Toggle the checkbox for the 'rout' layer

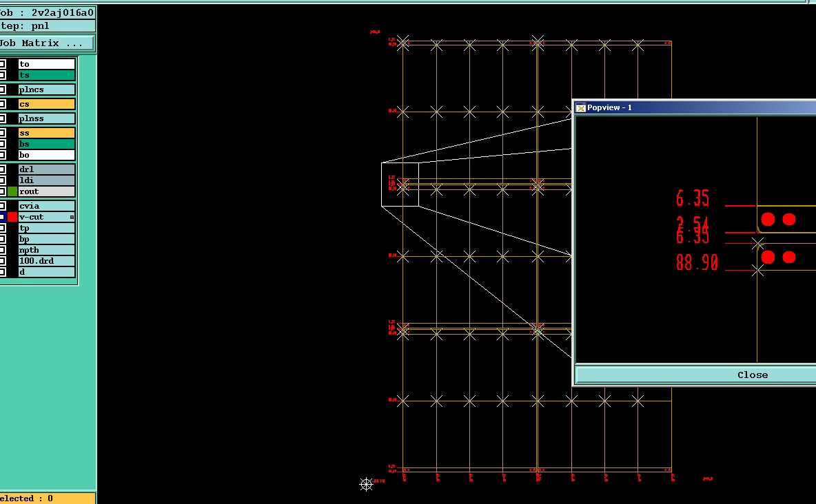pyautogui.click(x=2, y=191)
